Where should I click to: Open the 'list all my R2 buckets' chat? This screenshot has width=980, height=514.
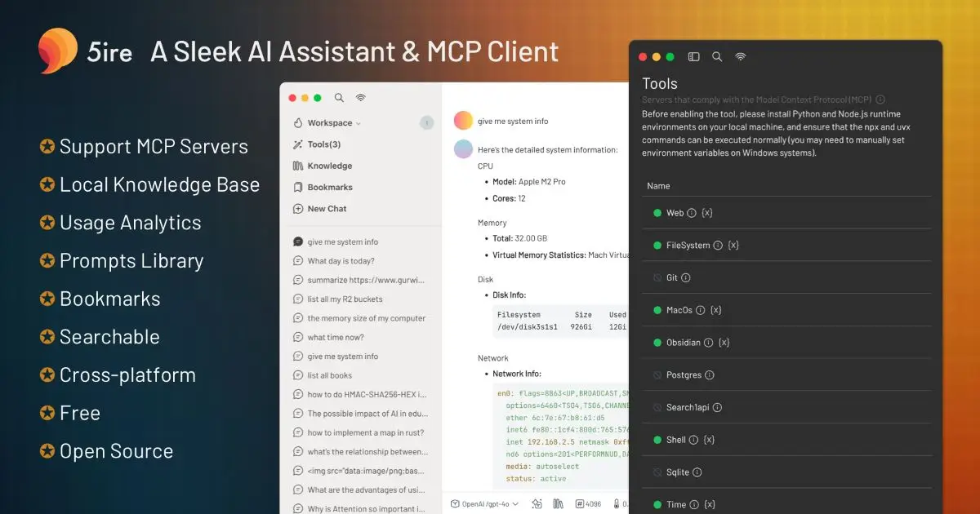tap(345, 299)
